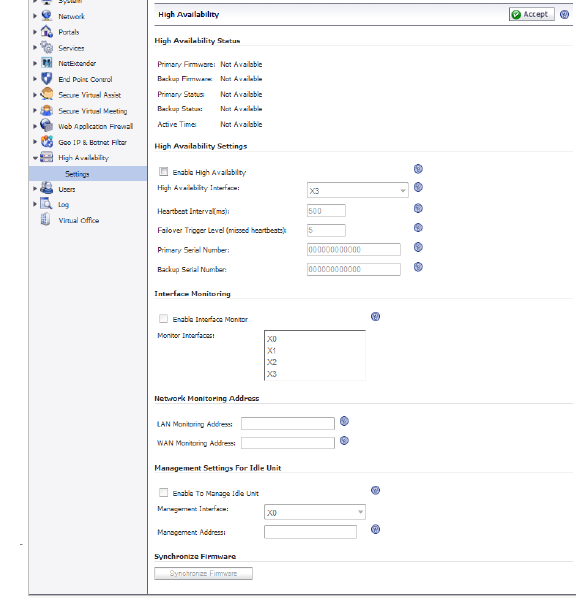Click the Web Application Firewall icon
This screenshot has width=576, height=607.
tap(46, 126)
